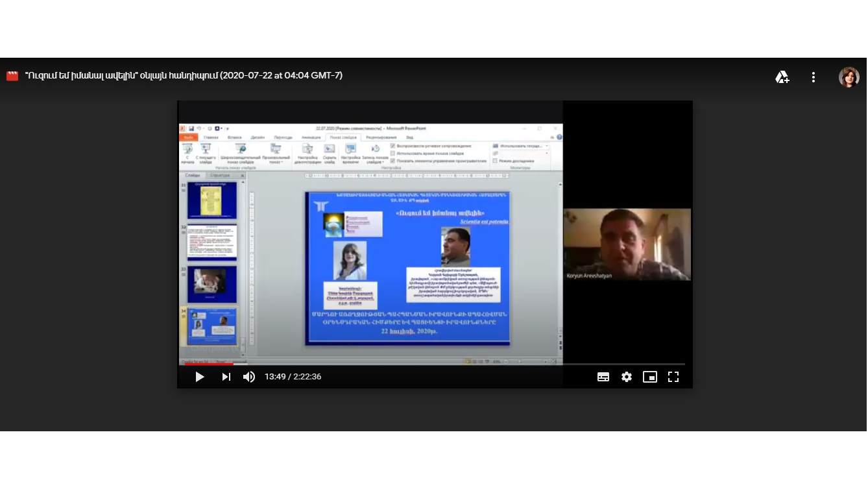The image size is (868, 489).
Task: Select slide 33 thumbnail in slide panel
Action: tap(212, 284)
